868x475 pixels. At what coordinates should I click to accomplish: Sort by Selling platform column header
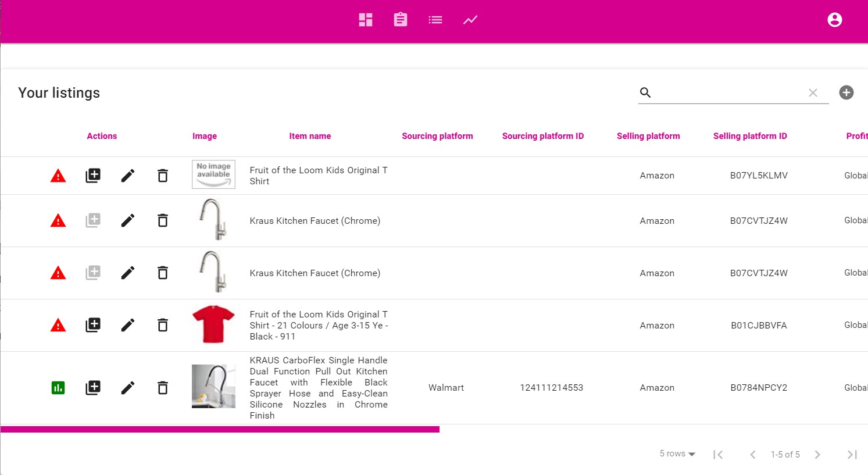point(648,136)
